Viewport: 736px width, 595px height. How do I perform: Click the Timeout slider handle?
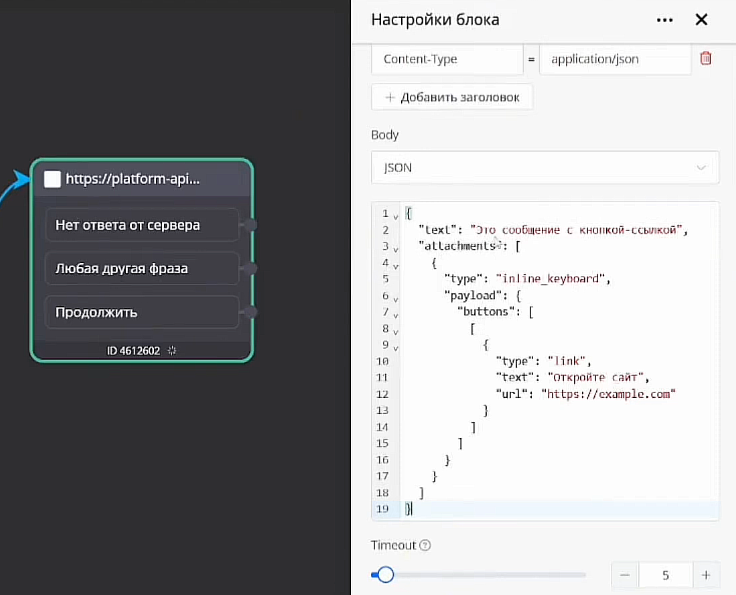[x=385, y=575]
